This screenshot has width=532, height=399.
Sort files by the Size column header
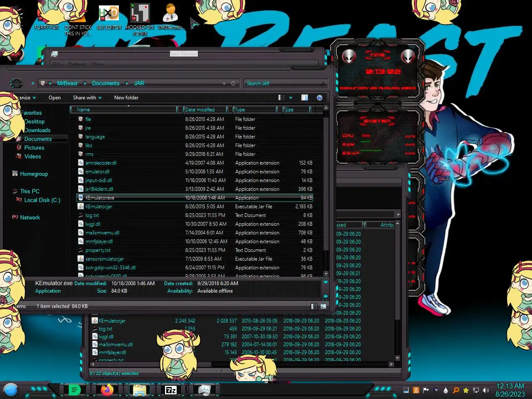pos(297,110)
